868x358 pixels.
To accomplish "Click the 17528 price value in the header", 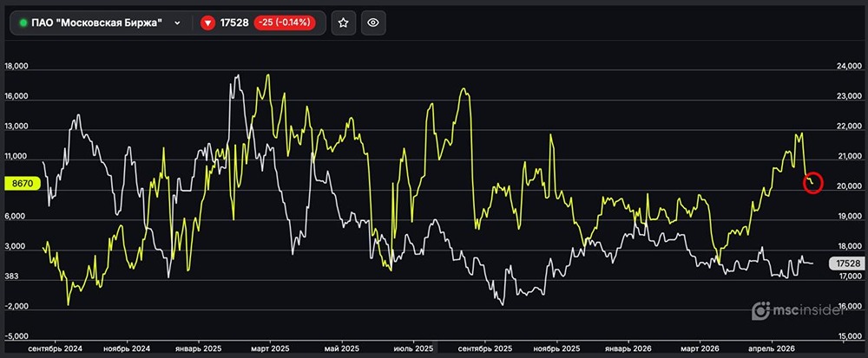I will coord(235,23).
